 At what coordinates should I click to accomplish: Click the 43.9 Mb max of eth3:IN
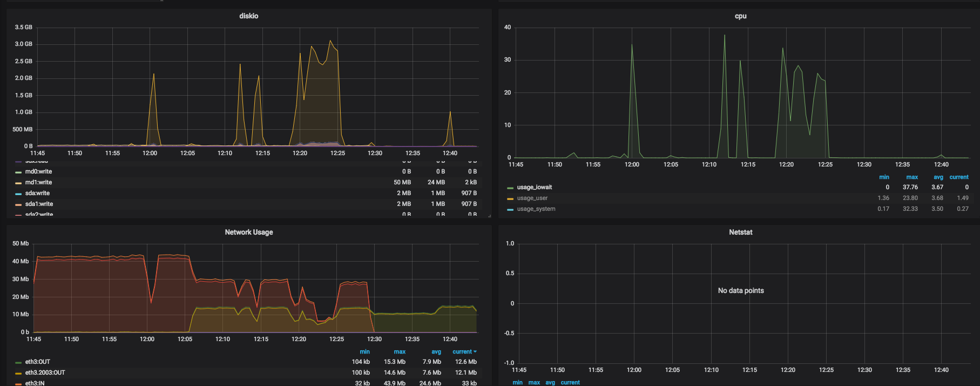click(395, 383)
